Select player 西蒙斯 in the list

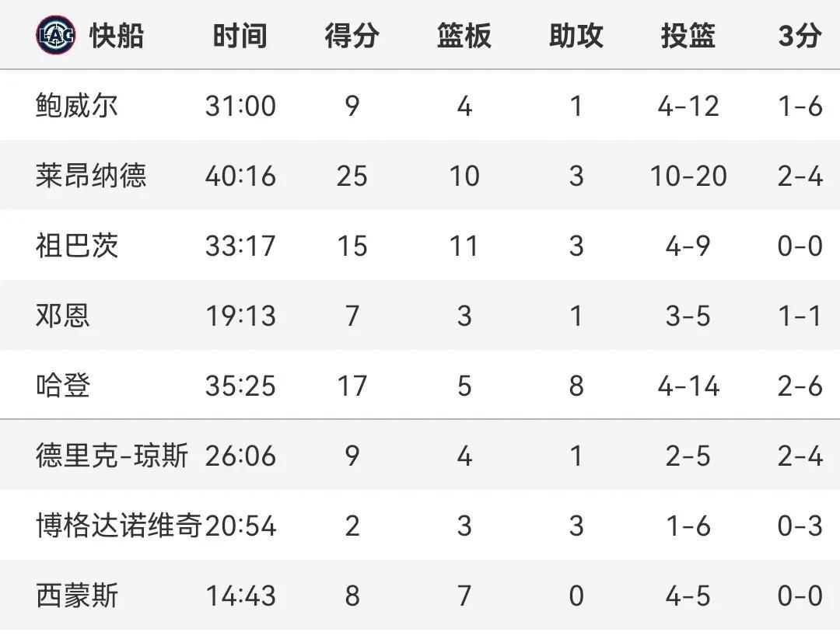(77, 596)
